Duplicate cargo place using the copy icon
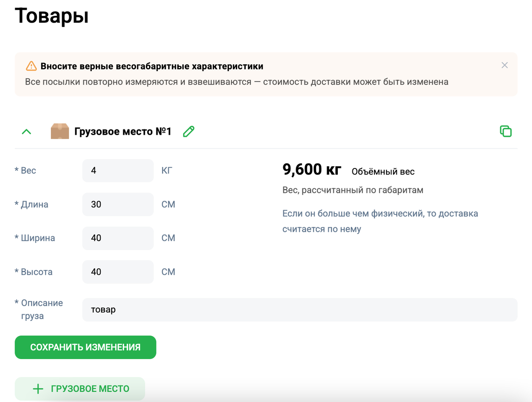The height and width of the screenshot is (402, 532). (x=505, y=131)
